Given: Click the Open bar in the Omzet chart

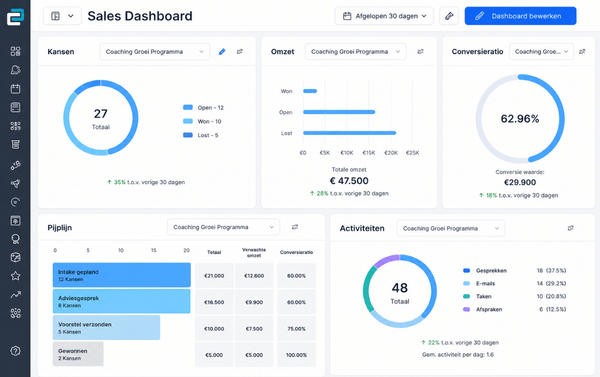Looking at the screenshot, I should tap(339, 112).
